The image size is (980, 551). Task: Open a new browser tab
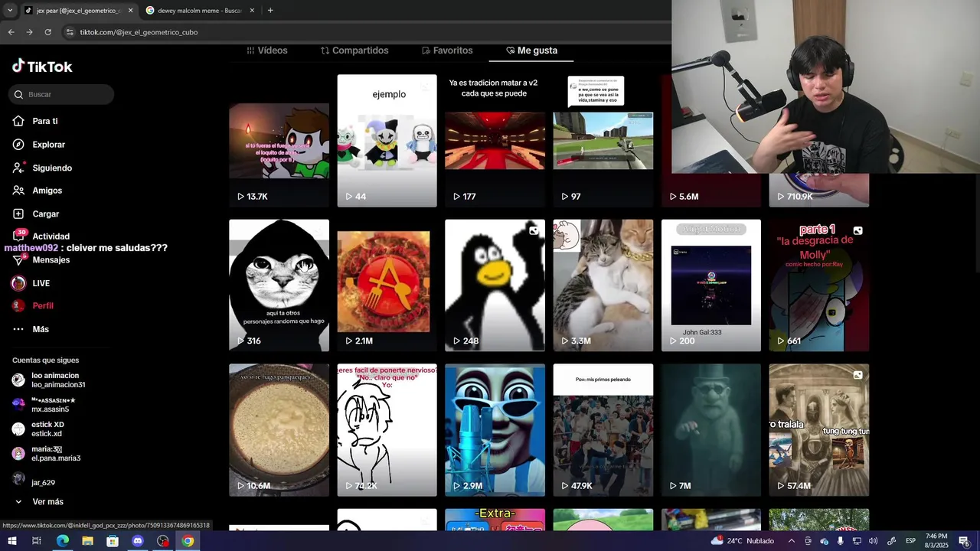click(270, 11)
